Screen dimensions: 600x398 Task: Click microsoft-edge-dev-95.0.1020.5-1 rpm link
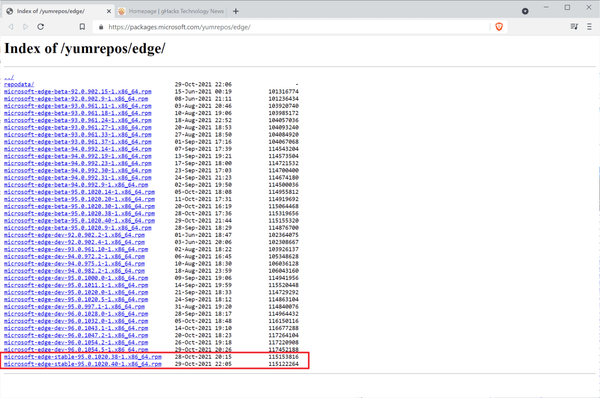pyautogui.click(x=76, y=300)
